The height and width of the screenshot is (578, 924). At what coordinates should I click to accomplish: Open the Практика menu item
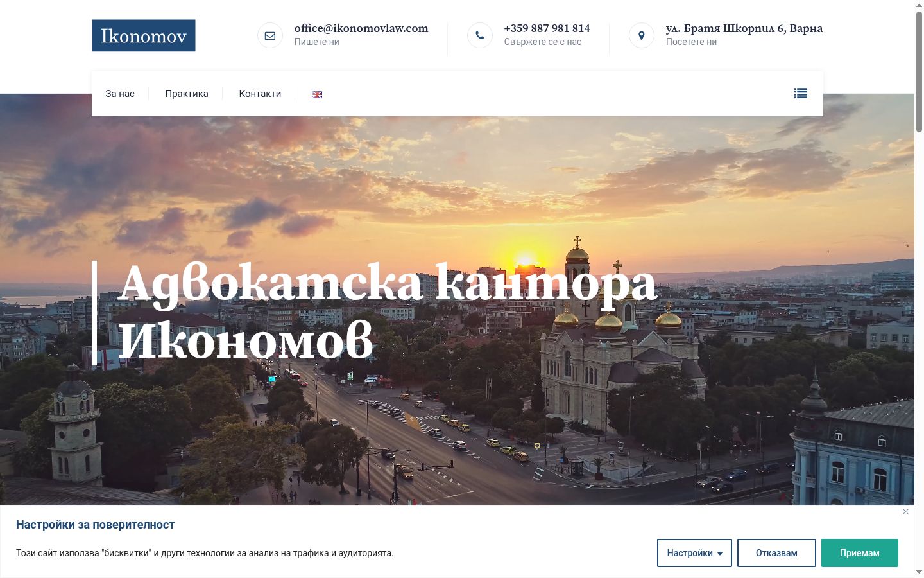point(187,94)
